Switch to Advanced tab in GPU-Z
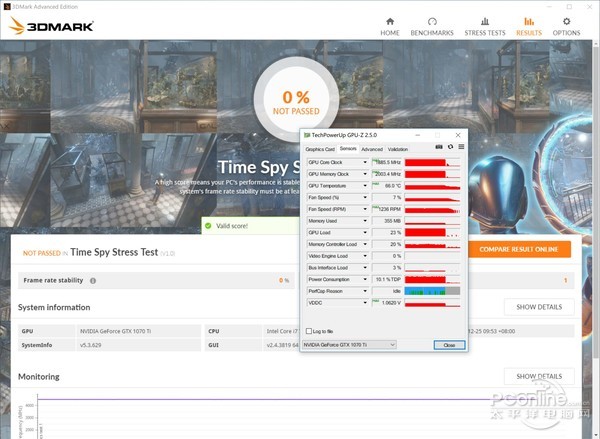The height and width of the screenshot is (439, 600). pyautogui.click(x=371, y=149)
